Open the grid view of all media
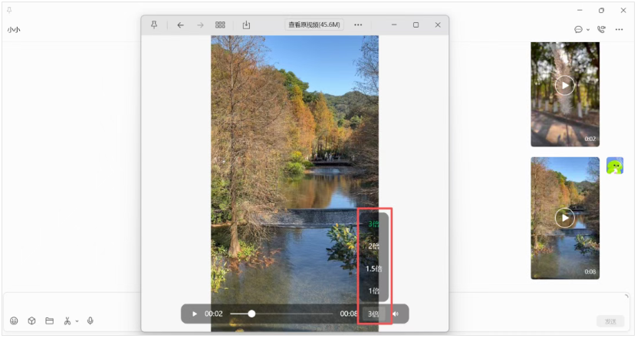Screen dimensions: 644x355 [220, 25]
